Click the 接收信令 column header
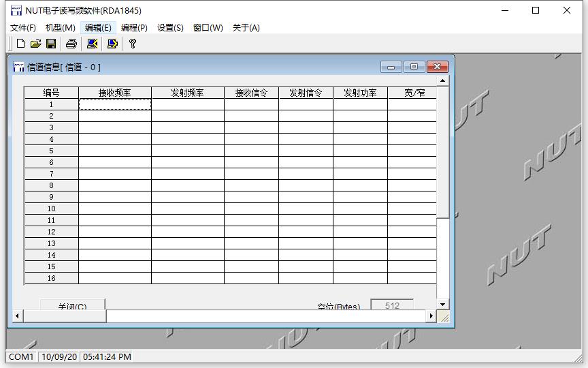 click(x=251, y=93)
